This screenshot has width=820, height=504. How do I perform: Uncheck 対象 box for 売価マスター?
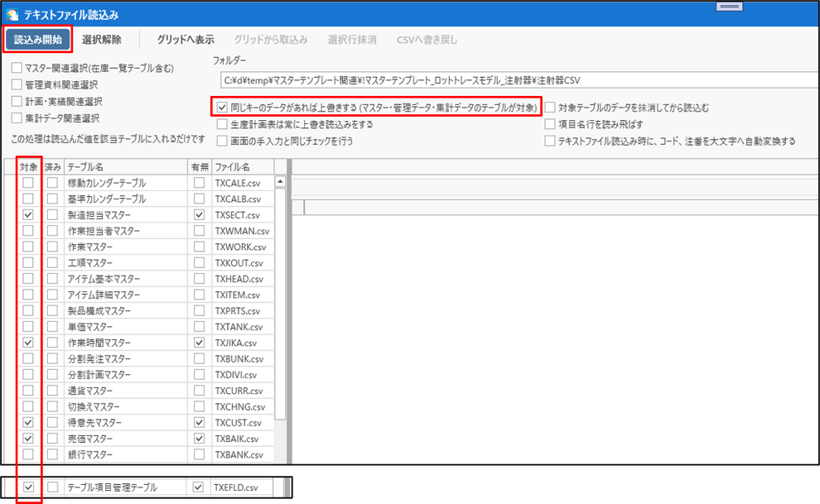coord(28,439)
